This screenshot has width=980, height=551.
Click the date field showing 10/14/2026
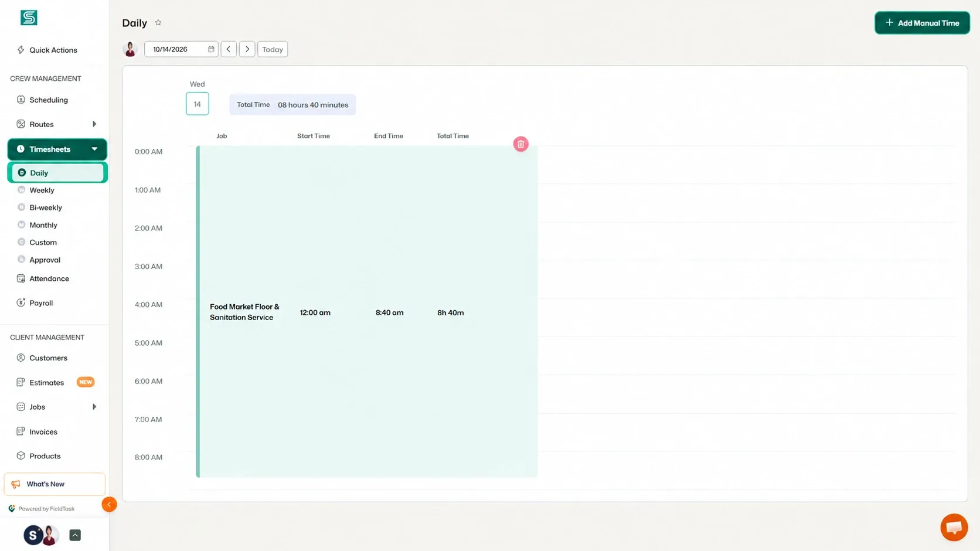(181, 49)
